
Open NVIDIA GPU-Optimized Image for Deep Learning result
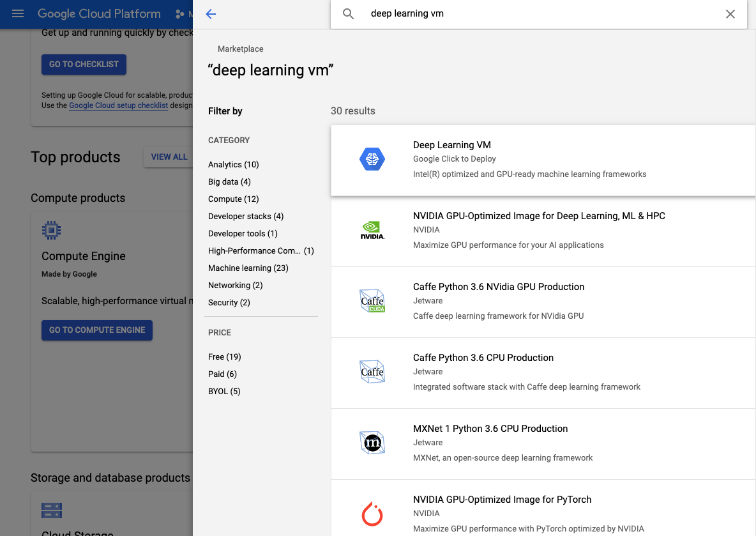point(543,231)
